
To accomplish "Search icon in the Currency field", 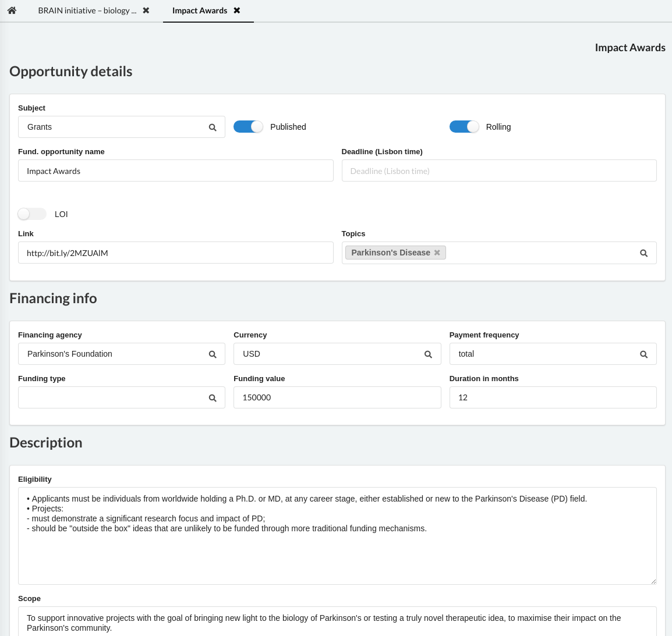I will (x=428, y=354).
